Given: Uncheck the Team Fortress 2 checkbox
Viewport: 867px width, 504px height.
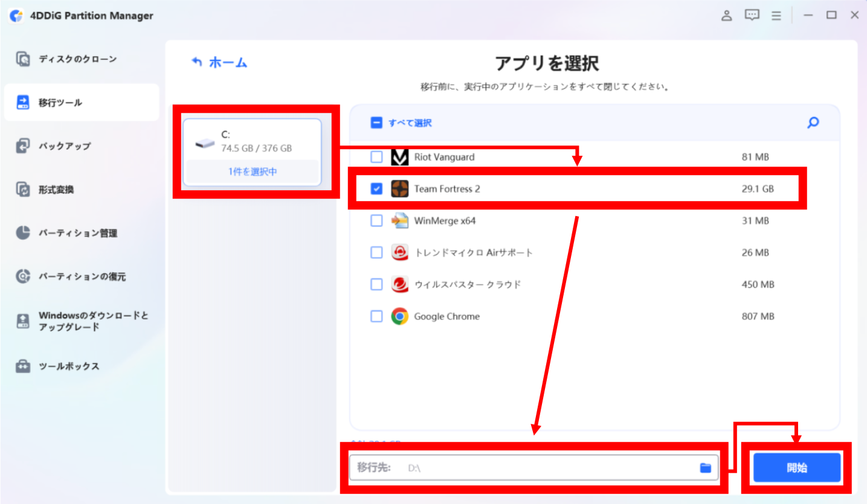Looking at the screenshot, I should 376,189.
